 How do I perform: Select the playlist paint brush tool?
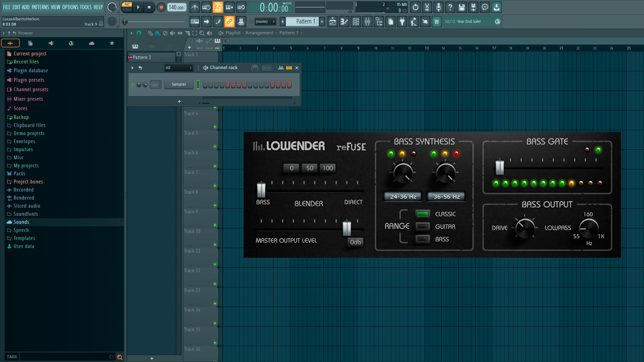157,33
